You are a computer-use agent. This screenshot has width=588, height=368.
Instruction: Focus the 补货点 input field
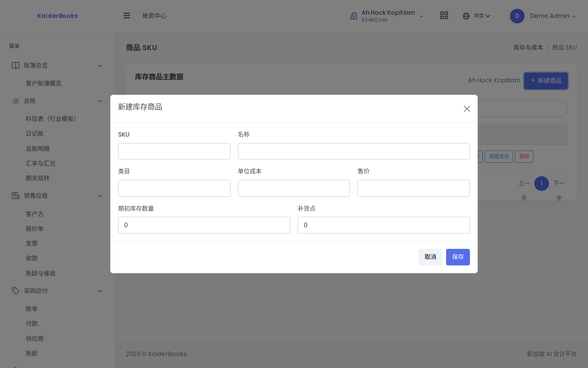pos(384,225)
